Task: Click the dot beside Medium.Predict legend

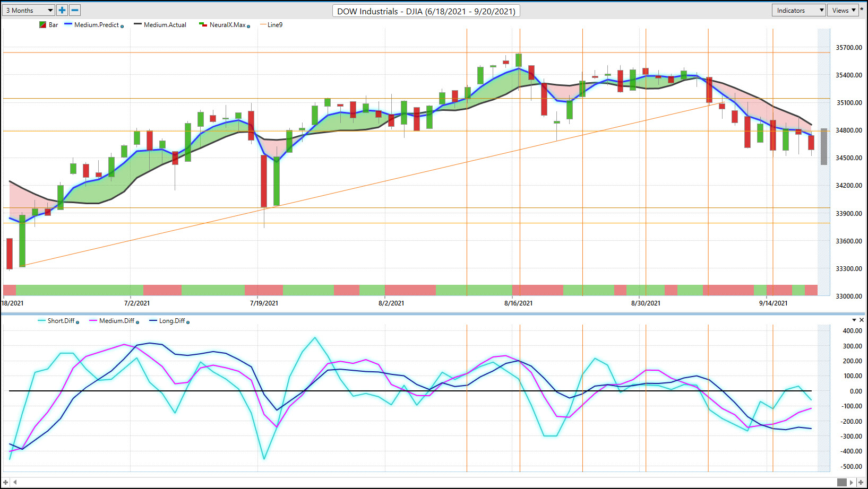Action: coord(123,27)
